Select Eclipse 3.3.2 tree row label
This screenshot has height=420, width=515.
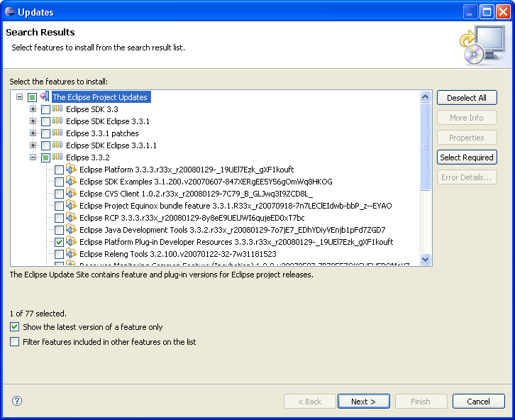click(x=88, y=157)
